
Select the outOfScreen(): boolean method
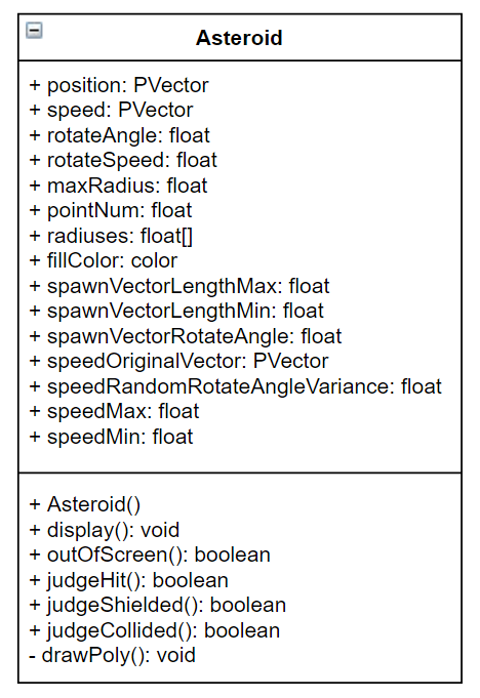coord(150,555)
